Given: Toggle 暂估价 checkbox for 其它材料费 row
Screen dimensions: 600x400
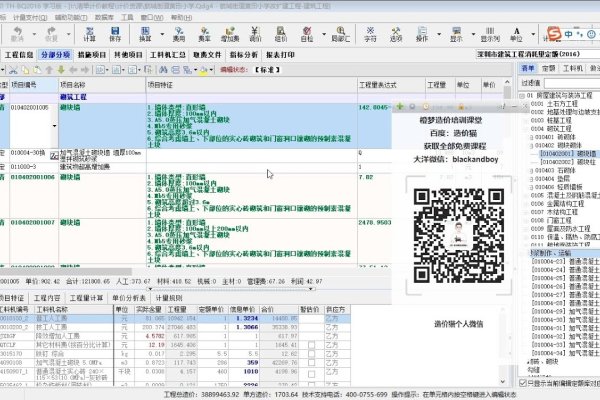Looking at the screenshot, I should [x=311, y=345].
